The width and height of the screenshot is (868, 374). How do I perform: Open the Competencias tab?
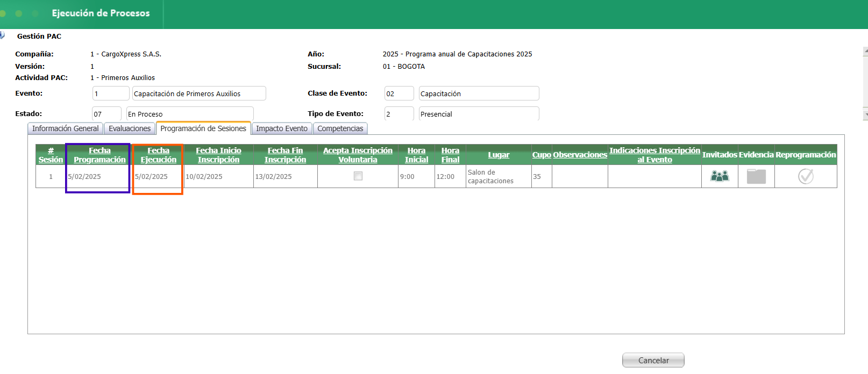pyautogui.click(x=340, y=128)
